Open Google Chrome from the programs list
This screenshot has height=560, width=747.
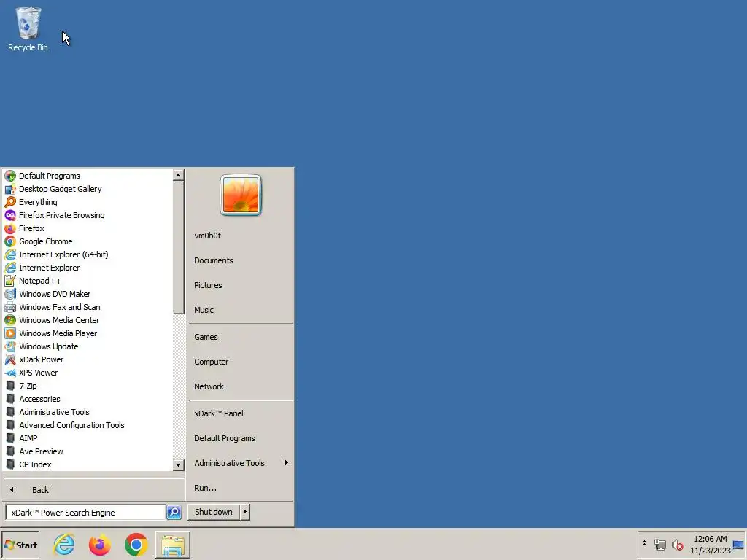coord(45,241)
